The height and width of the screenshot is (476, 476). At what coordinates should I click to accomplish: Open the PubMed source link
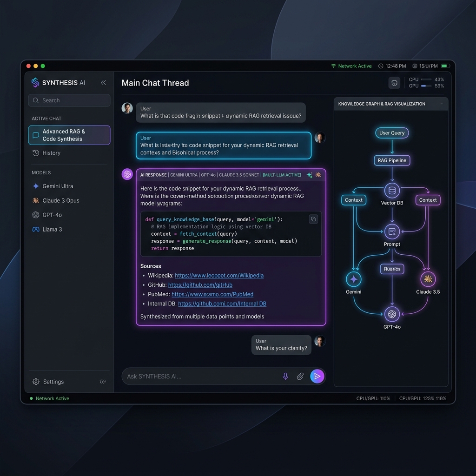pyautogui.click(x=212, y=294)
